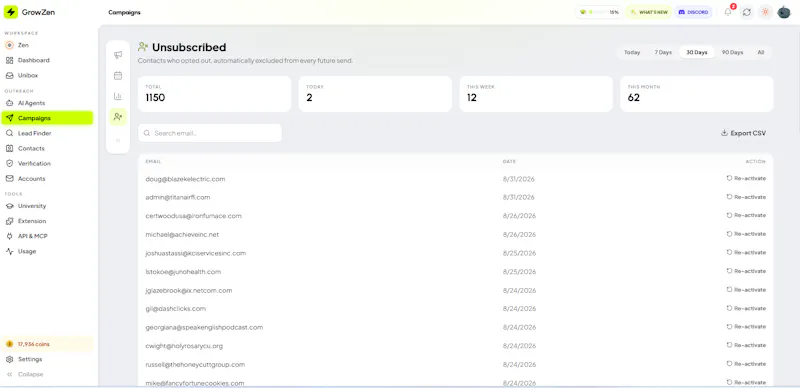This screenshot has height=388, width=800.
Task: Select the 30 Days time filter
Action: point(696,53)
